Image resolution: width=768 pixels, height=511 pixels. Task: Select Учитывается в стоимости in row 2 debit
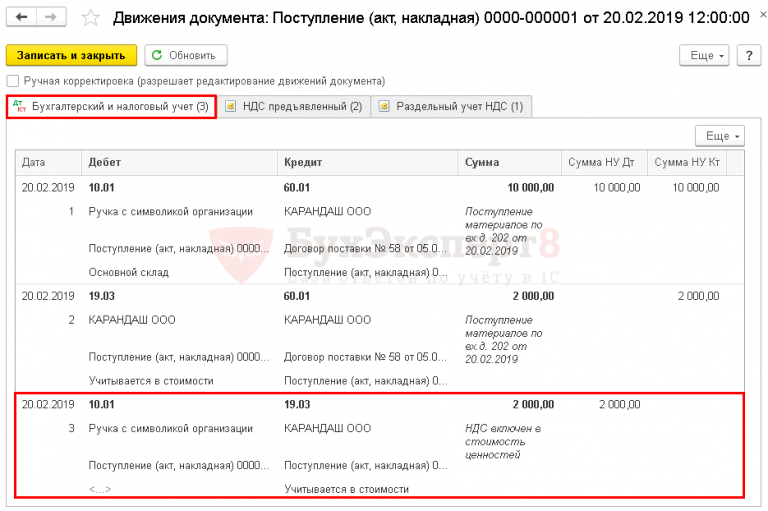pyautogui.click(x=151, y=381)
